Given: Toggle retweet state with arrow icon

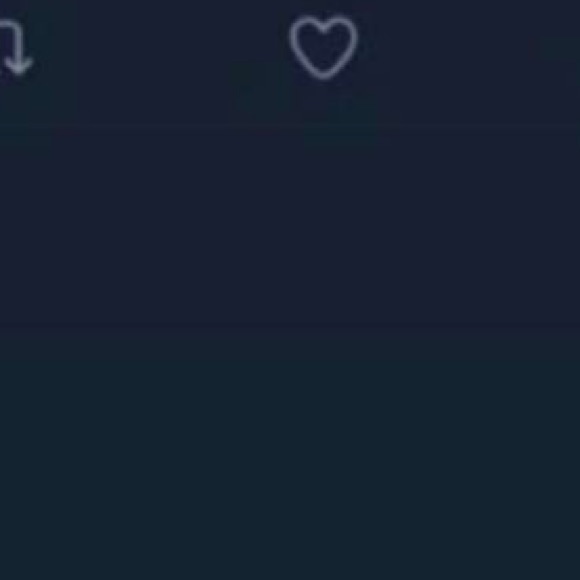Looking at the screenshot, I should tap(15, 47).
